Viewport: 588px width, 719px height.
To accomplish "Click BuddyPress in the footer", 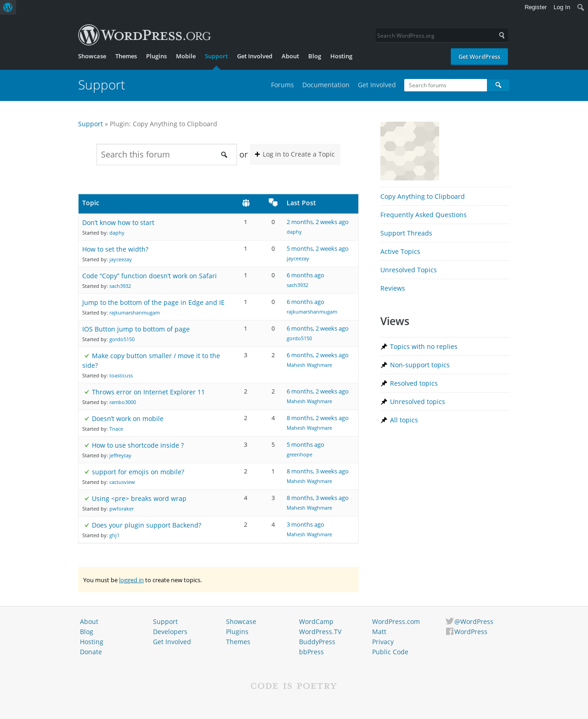I will (x=317, y=642).
